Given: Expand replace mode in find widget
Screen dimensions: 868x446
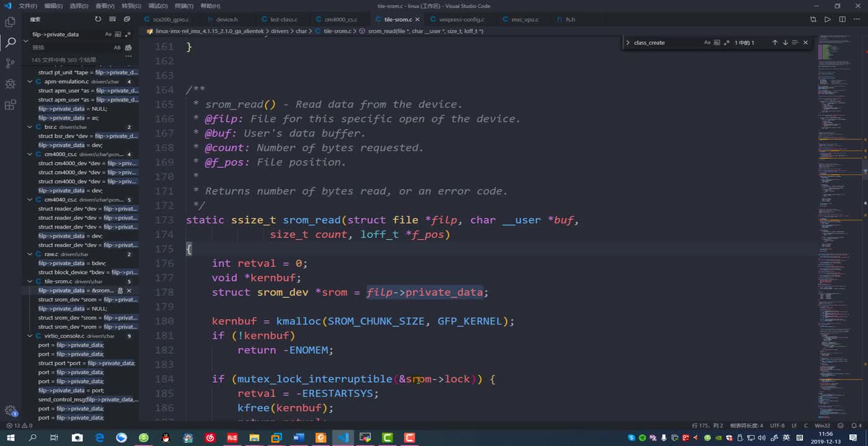Looking at the screenshot, I should point(627,43).
